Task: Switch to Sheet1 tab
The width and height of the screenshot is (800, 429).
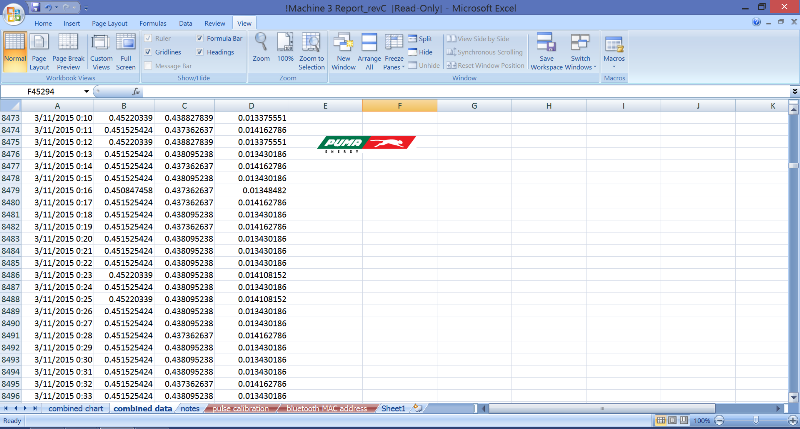Action: click(393, 409)
